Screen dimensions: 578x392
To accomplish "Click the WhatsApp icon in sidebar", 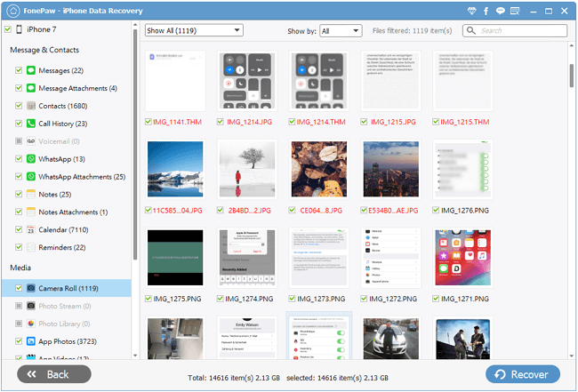I will pyautogui.click(x=30, y=159).
